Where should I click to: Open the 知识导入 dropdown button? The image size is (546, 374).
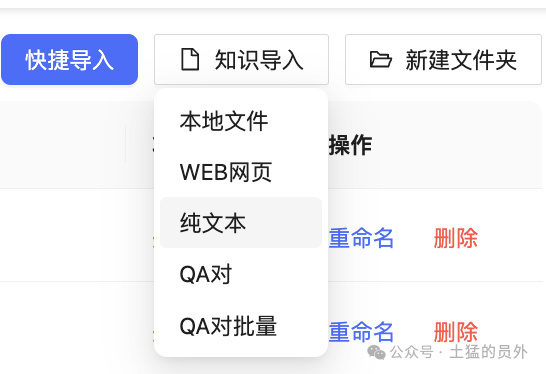tap(241, 60)
